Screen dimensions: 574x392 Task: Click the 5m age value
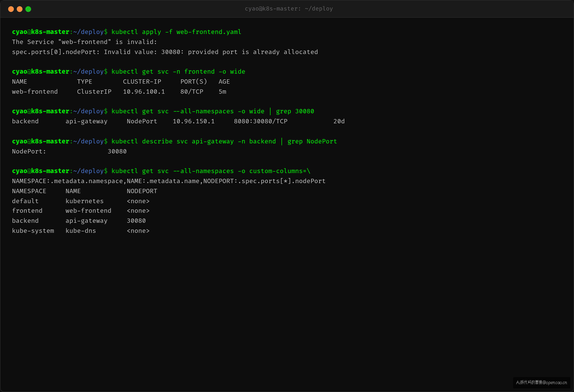tap(222, 92)
